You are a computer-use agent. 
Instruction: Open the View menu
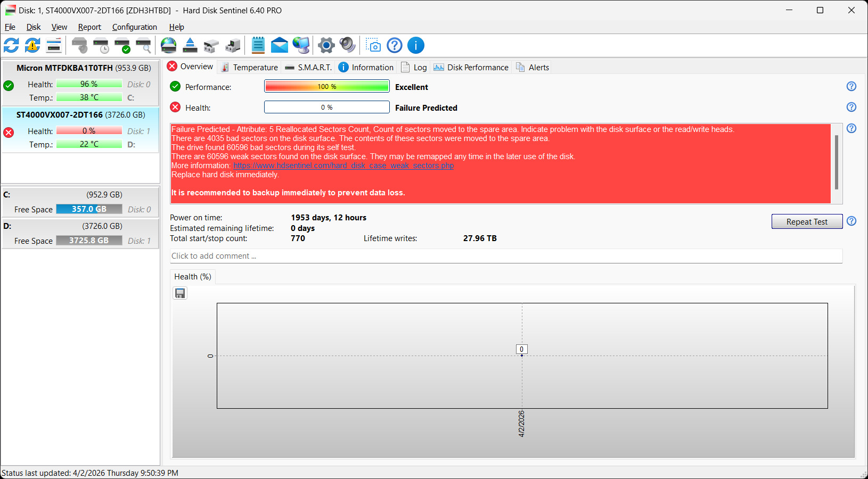(59, 27)
